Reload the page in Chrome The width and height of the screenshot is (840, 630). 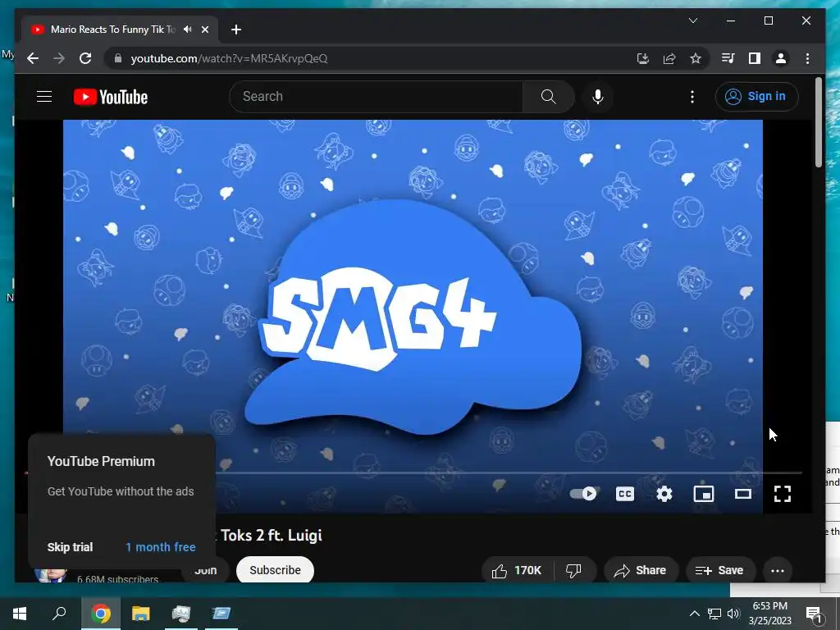point(85,58)
